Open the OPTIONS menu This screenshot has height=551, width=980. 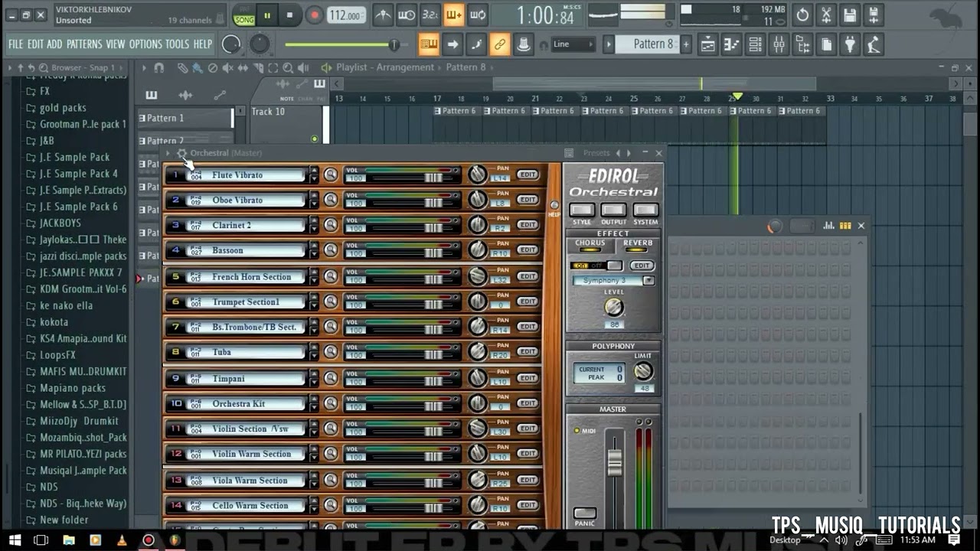(145, 44)
